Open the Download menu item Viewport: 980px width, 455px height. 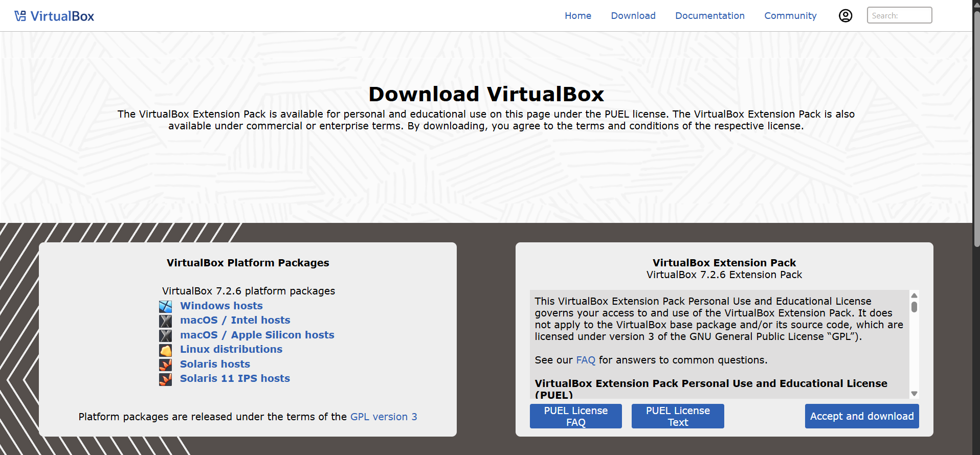(633, 16)
